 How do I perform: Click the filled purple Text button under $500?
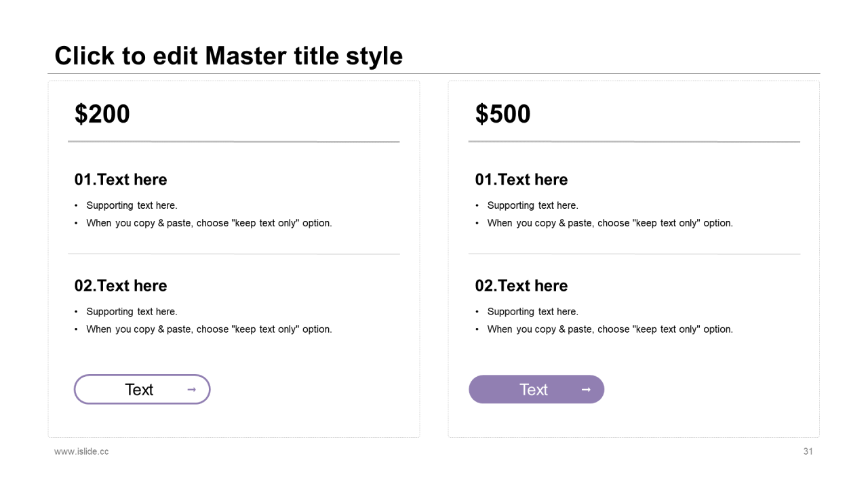coord(536,389)
